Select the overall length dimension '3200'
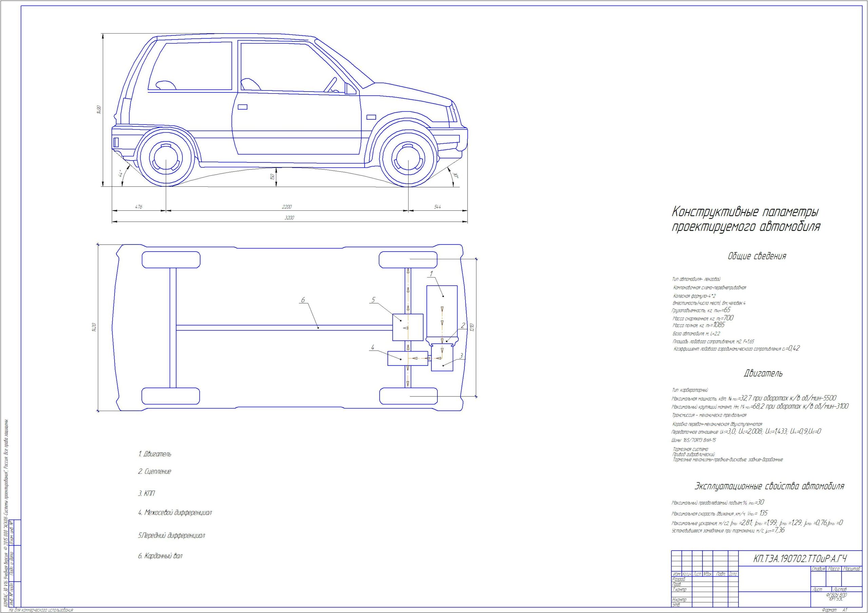The height and width of the screenshot is (613, 868). tap(289, 218)
